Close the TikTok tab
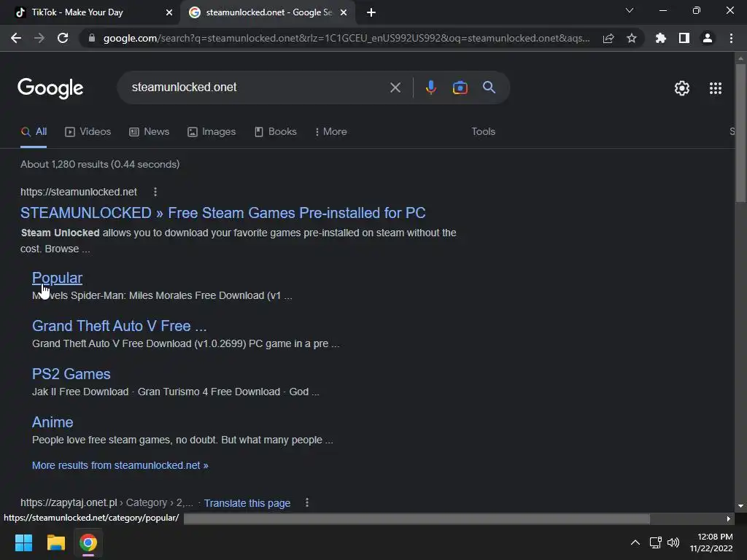747x560 pixels. click(169, 13)
